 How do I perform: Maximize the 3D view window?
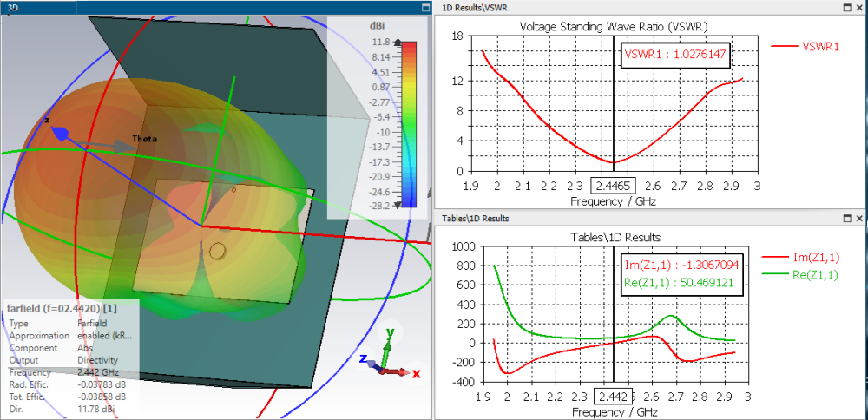425,8
